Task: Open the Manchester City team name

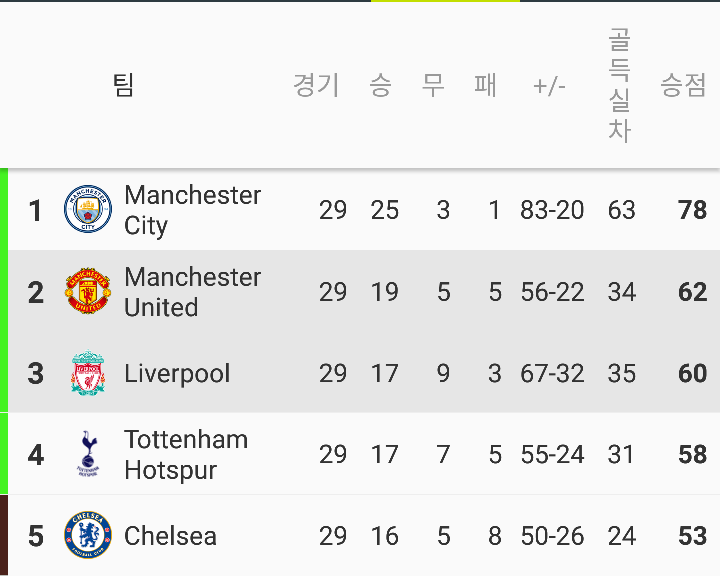Action: pos(192,210)
